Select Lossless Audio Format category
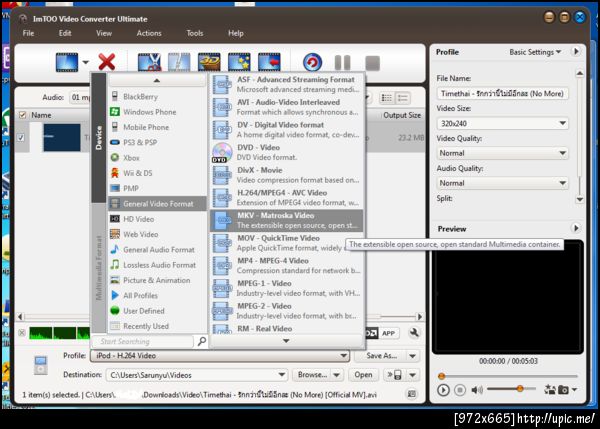The width and height of the screenshot is (600, 429). (157, 265)
